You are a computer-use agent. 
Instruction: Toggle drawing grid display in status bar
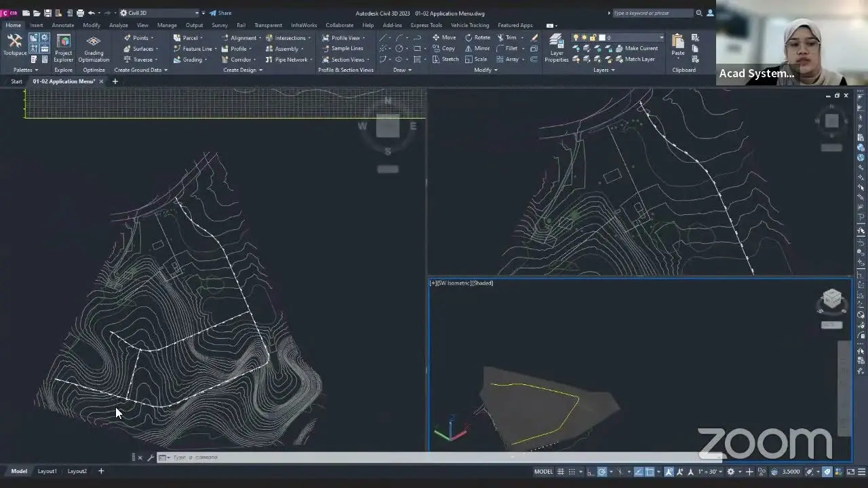(560, 472)
